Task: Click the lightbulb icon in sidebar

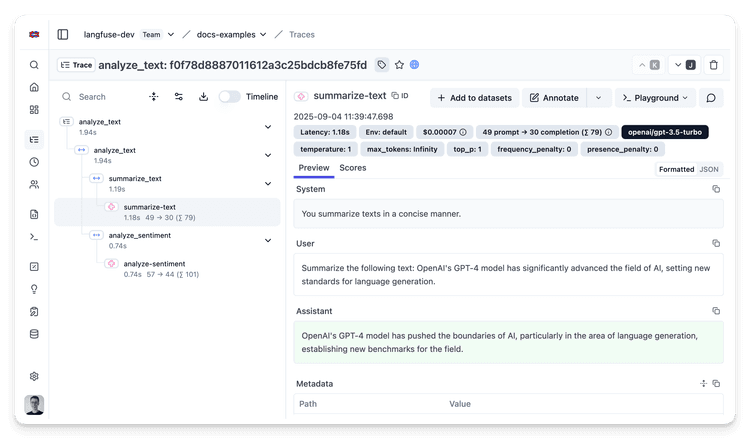Action: click(x=34, y=289)
